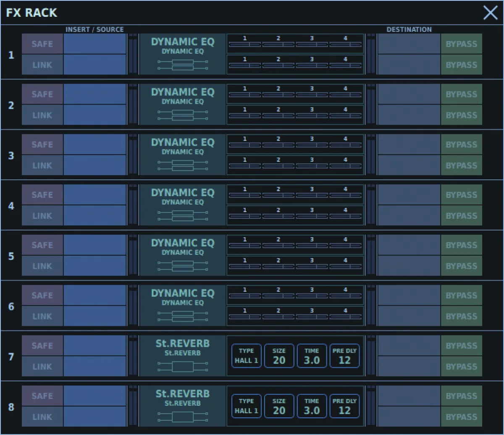
Task: Toggle SAFE on rack 4
Action: [x=42, y=195]
